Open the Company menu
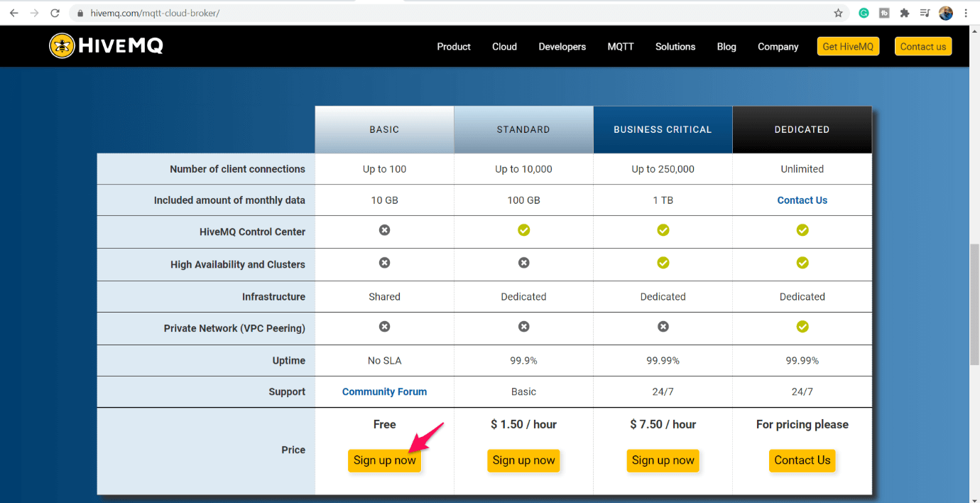The width and height of the screenshot is (980, 503). pos(778,47)
